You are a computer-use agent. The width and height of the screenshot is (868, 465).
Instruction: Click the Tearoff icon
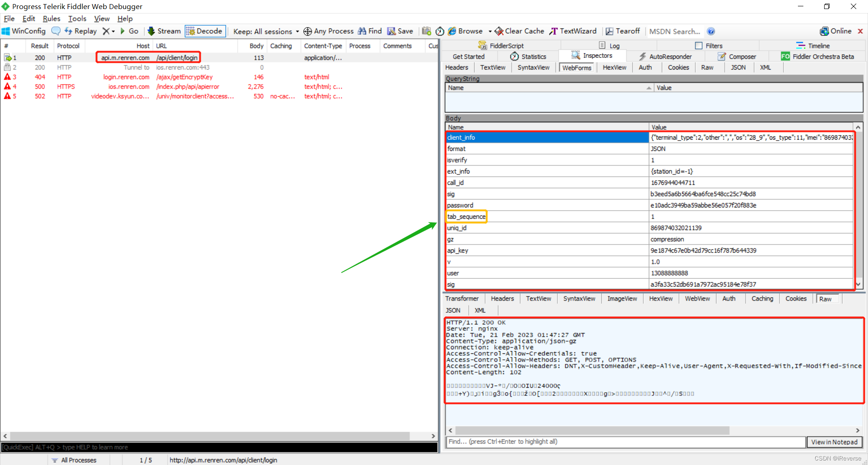point(609,31)
